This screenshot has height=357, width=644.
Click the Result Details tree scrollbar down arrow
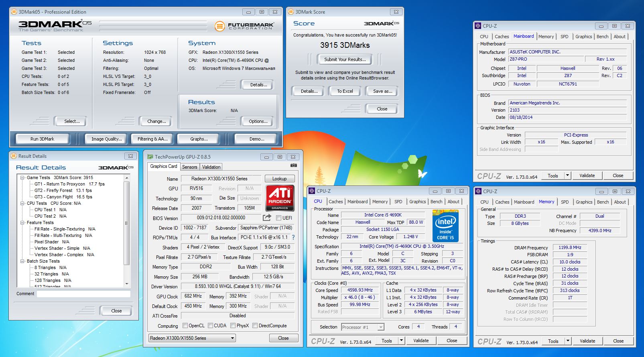point(127,284)
